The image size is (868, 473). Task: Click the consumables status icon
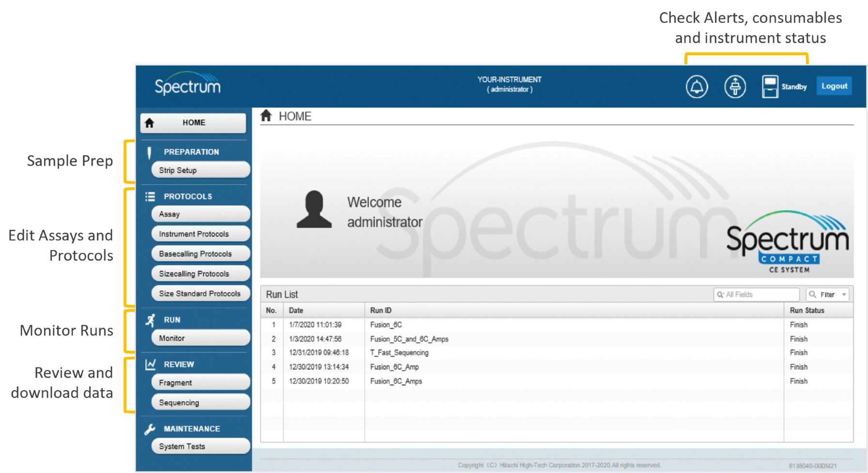[x=735, y=87]
